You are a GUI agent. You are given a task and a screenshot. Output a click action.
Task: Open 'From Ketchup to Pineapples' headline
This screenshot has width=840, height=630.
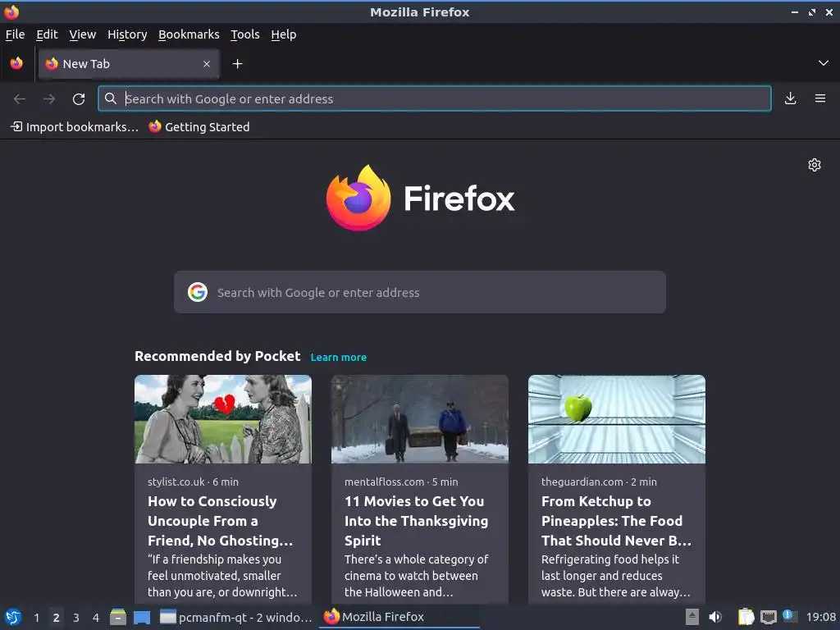pyautogui.click(x=616, y=521)
